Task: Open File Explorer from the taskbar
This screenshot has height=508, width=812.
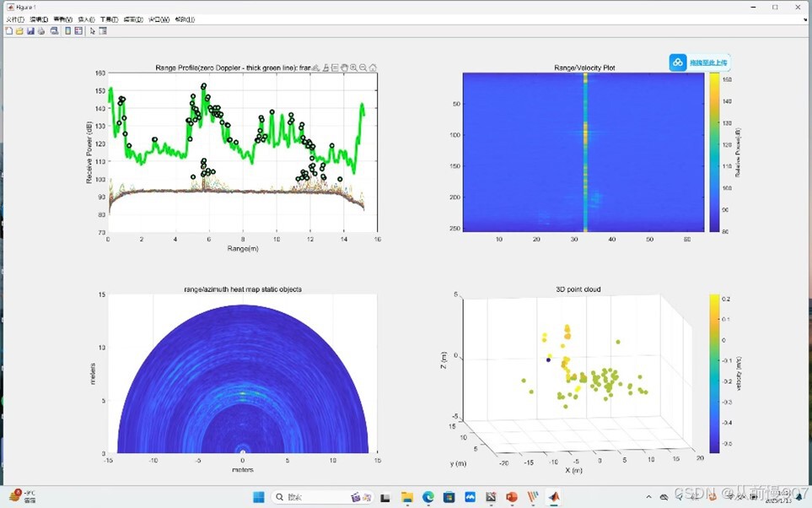Action: click(x=407, y=497)
